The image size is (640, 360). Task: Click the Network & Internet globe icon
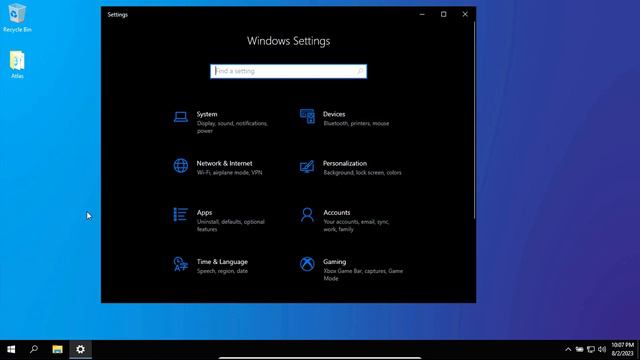181,166
